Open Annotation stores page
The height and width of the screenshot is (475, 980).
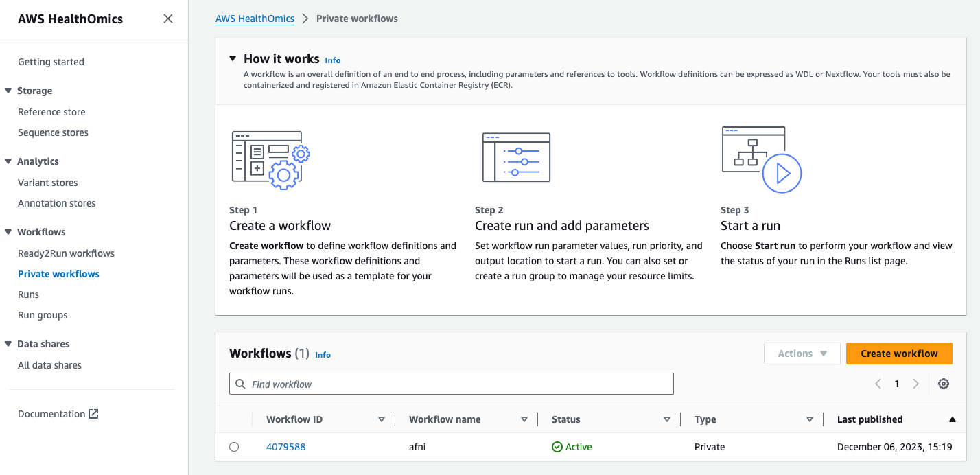(x=57, y=203)
